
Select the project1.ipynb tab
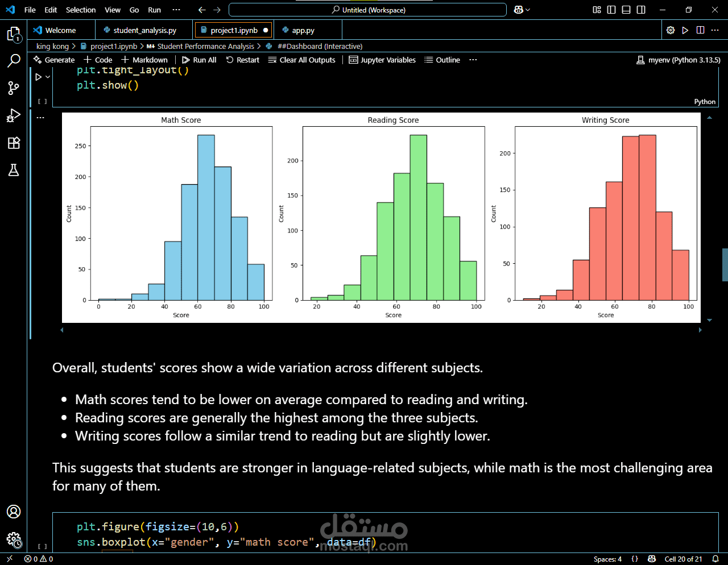click(234, 30)
